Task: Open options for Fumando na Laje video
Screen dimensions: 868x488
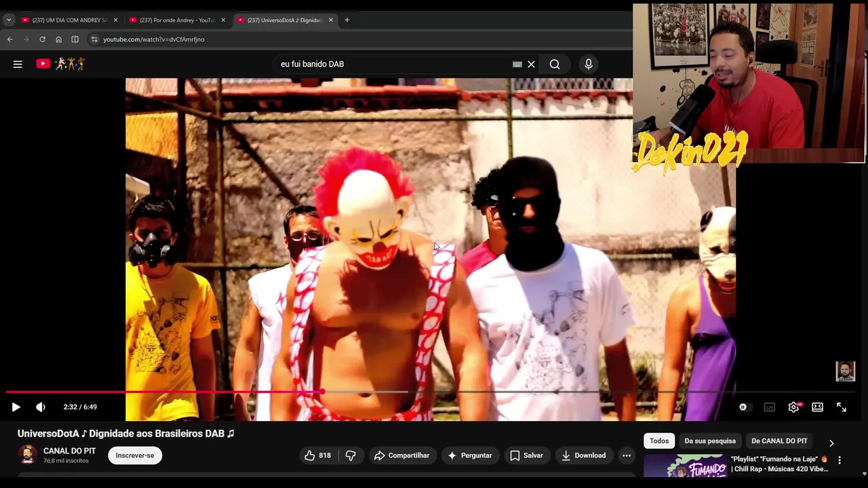Action: (840, 460)
